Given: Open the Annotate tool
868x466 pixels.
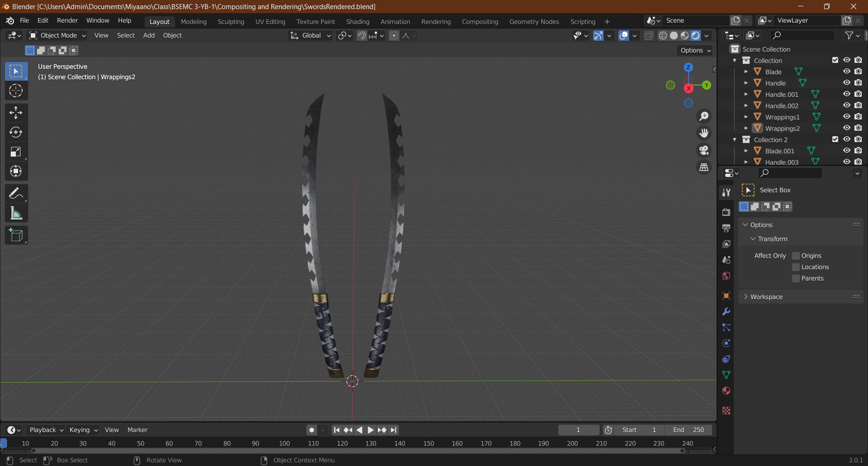Looking at the screenshot, I should coord(16,193).
